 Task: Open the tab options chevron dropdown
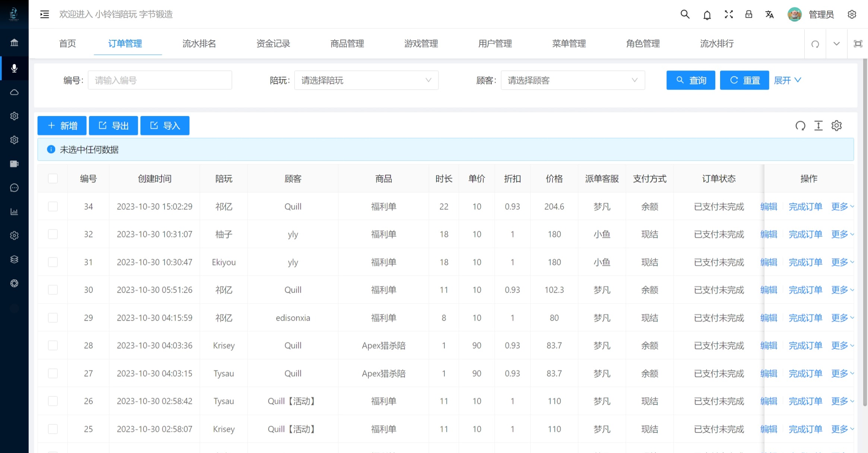coord(836,44)
